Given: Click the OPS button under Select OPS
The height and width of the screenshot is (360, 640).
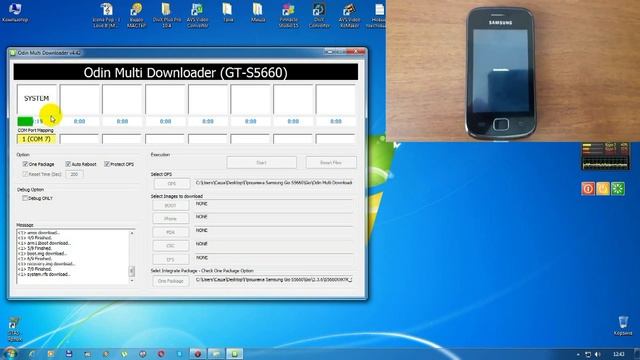Looking at the screenshot, I should (x=171, y=184).
